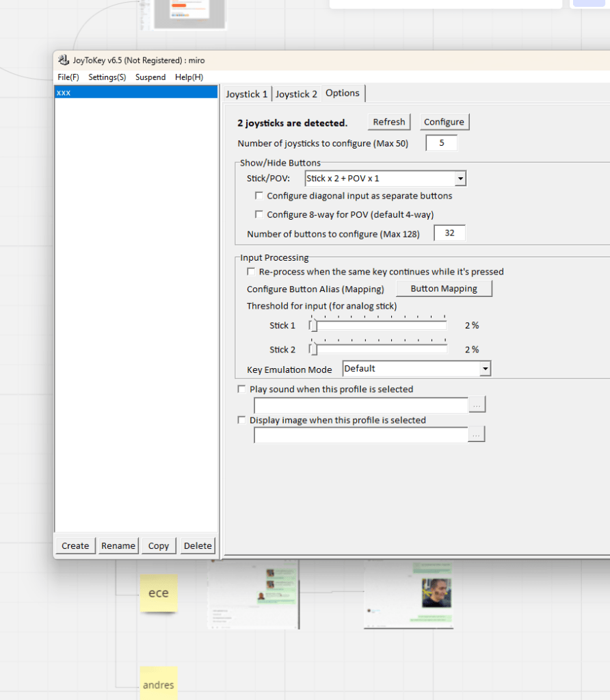The image size is (610, 700).
Task: Click the JoyToKey app icon in title bar
Action: coord(64,60)
